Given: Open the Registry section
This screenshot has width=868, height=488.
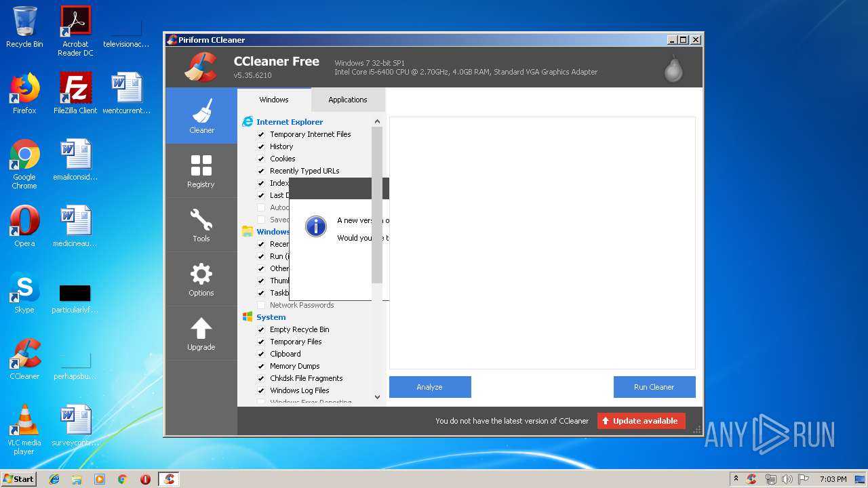Looking at the screenshot, I should (x=201, y=170).
